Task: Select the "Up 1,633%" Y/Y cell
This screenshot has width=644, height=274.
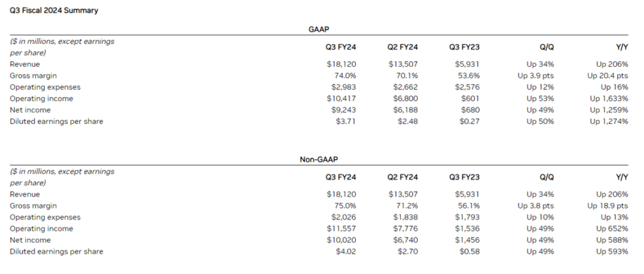Action: click(x=609, y=98)
